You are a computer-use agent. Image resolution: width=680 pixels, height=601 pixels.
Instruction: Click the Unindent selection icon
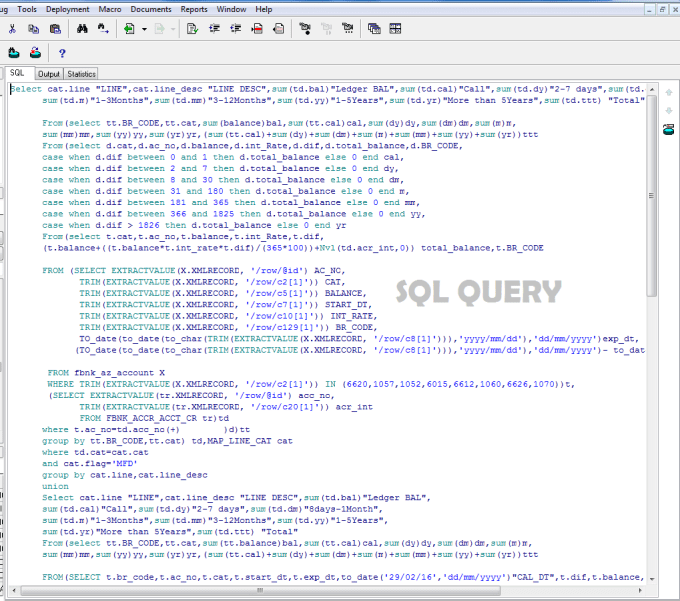pyautogui.click(x=235, y=29)
